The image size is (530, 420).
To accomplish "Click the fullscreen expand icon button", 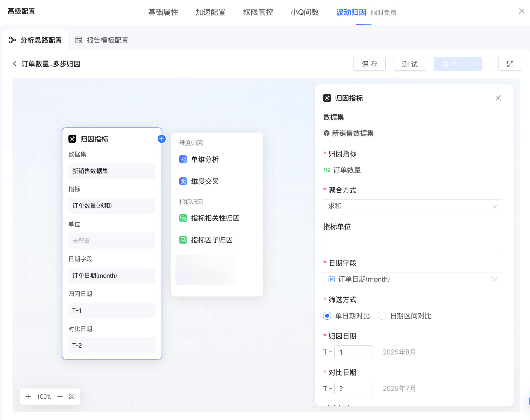I will [x=510, y=64].
